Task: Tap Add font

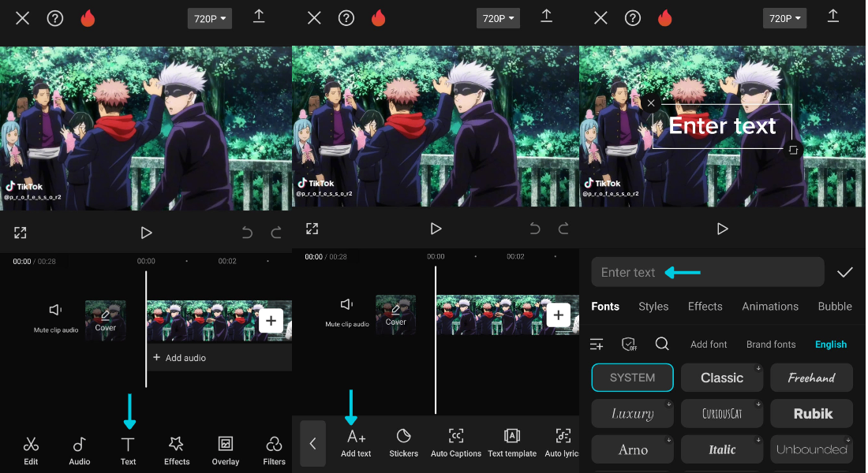Action: pos(709,344)
